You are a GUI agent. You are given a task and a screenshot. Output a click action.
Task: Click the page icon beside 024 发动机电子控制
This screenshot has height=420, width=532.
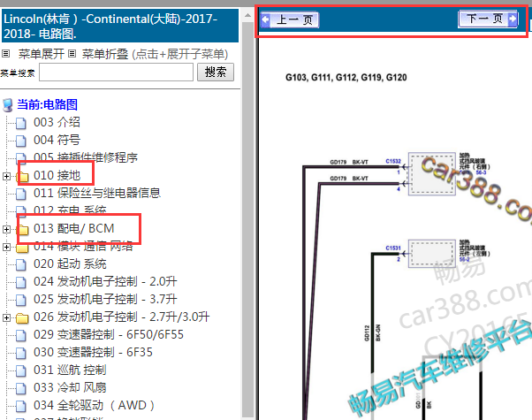(21, 282)
